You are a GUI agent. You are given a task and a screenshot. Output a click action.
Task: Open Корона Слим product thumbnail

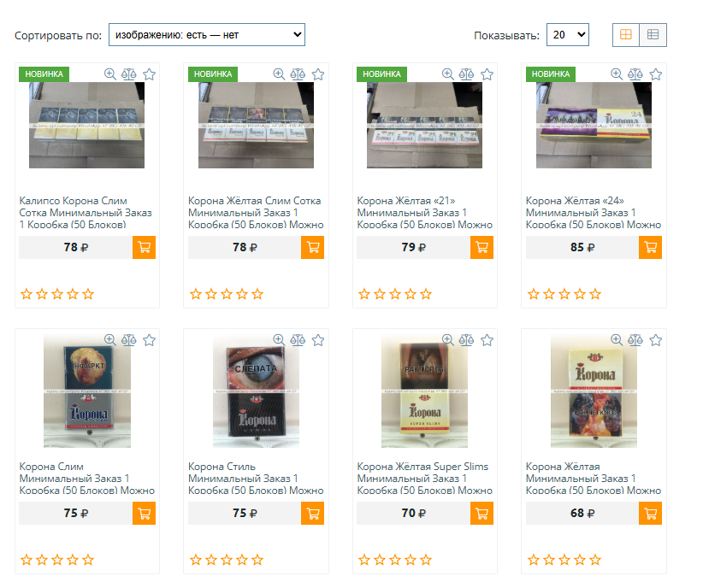pyautogui.click(x=87, y=391)
